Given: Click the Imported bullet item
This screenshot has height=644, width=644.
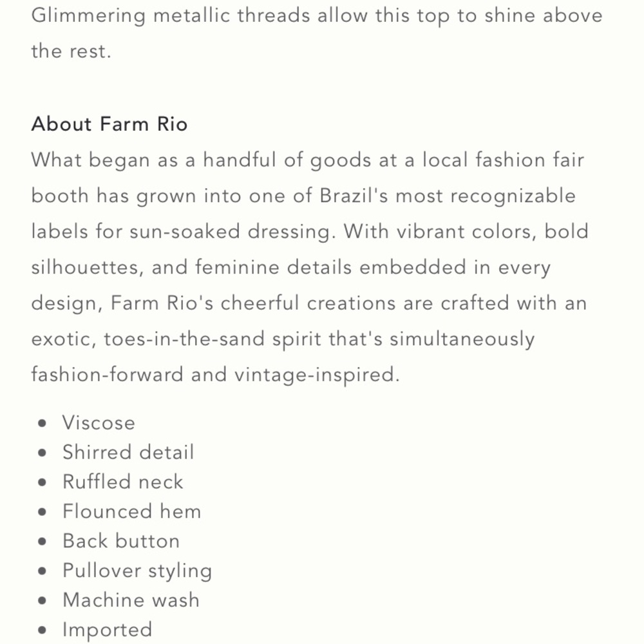Looking at the screenshot, I should (x=107, y=630).
